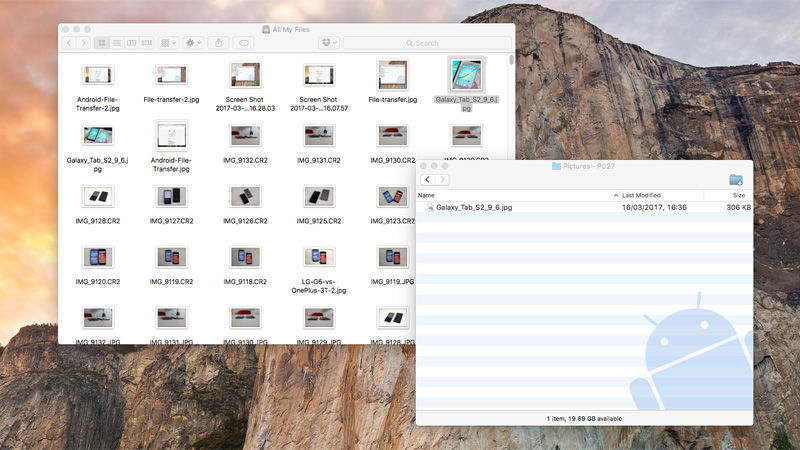Select IMG_9132.CR2 thumbnail
The width and height of the screenshot is (800, 450).
[245, 136]
